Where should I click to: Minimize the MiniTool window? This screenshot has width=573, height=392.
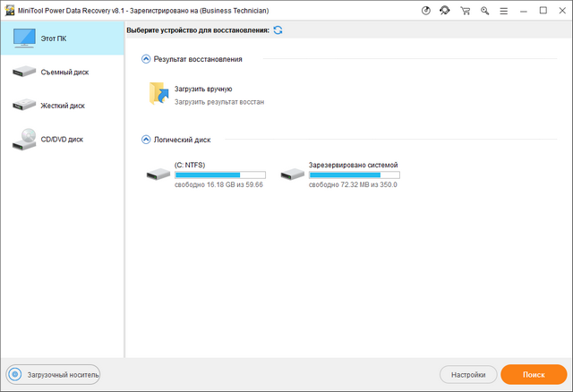pos(524,11)
